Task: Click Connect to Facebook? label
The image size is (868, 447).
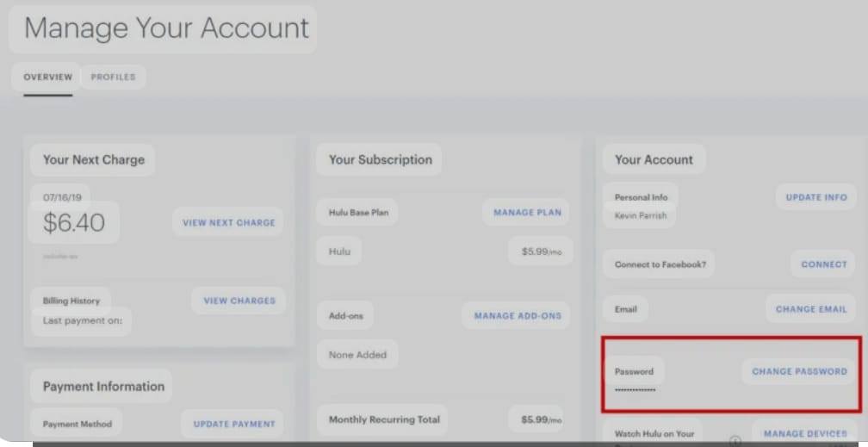Action: coord(660,264)
